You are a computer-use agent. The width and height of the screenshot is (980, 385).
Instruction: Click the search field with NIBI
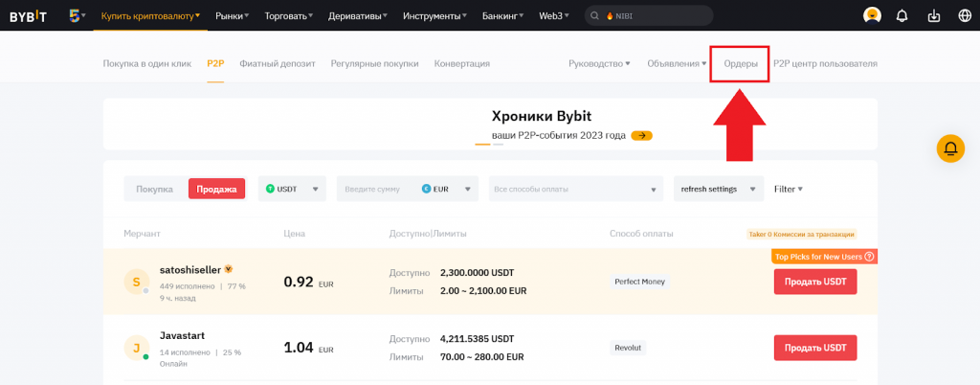(x=649, y=15)
